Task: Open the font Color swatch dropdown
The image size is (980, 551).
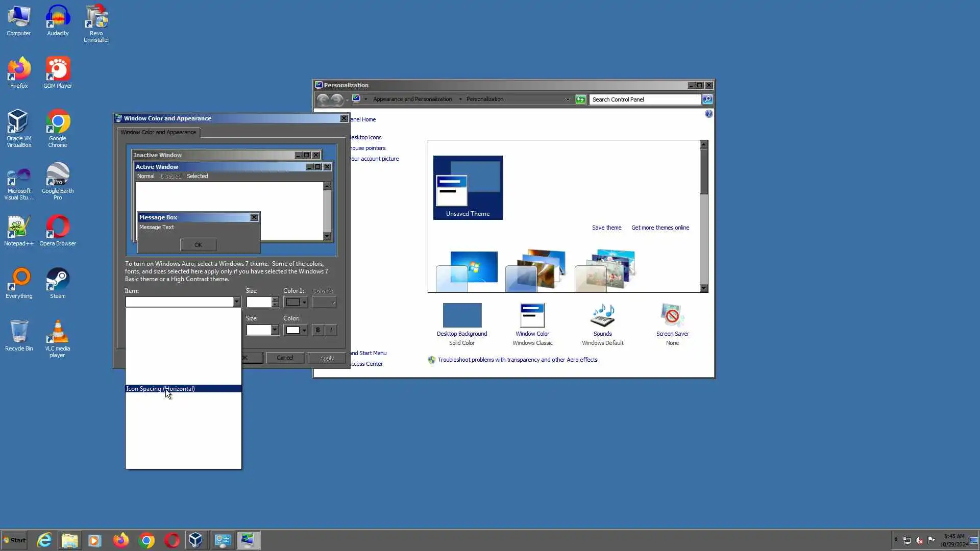Action: [x=296, y=330]
